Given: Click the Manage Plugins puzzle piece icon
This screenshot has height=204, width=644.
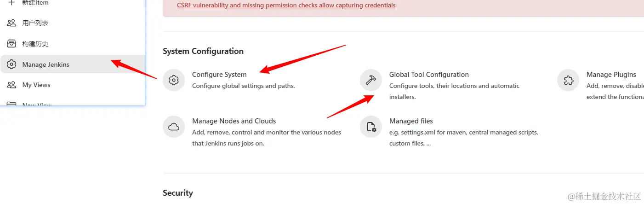Looking at the screenshot, I should 568,80.
